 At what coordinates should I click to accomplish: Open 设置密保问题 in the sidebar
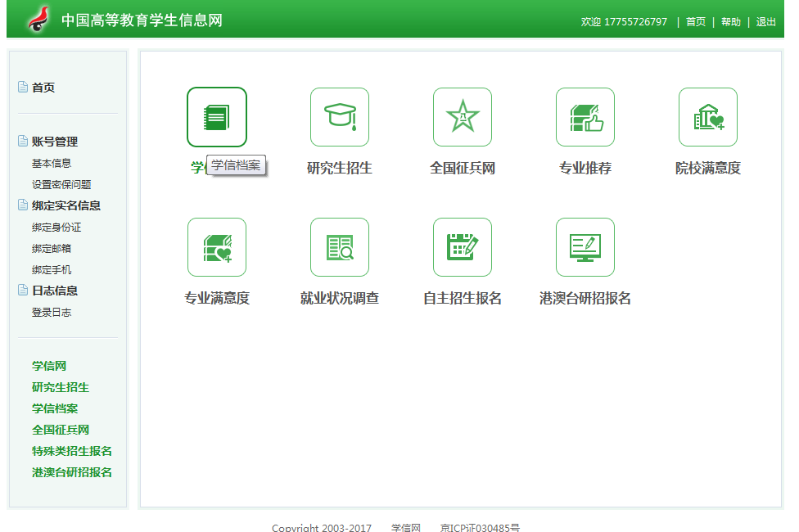click(x=61, y=184)
